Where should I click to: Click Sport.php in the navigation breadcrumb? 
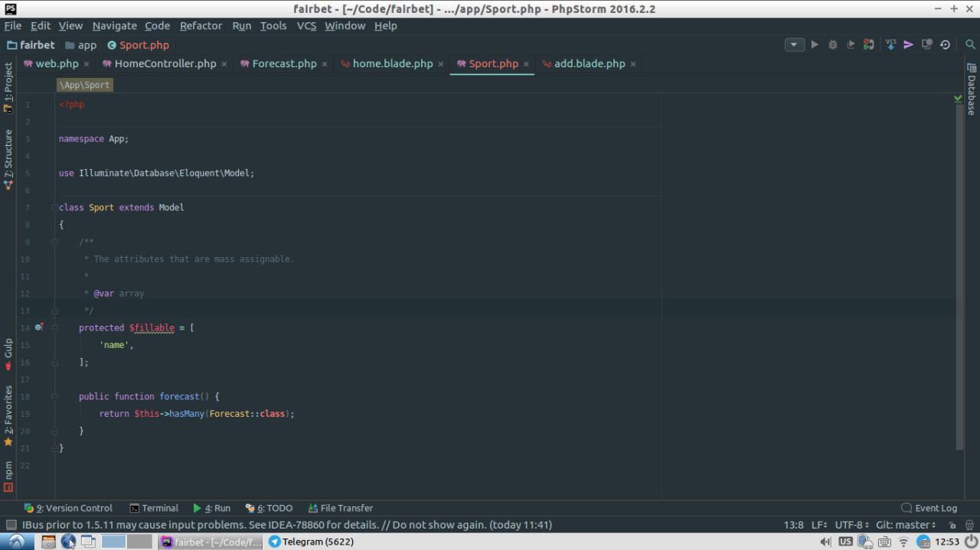(x=138, y=45)
